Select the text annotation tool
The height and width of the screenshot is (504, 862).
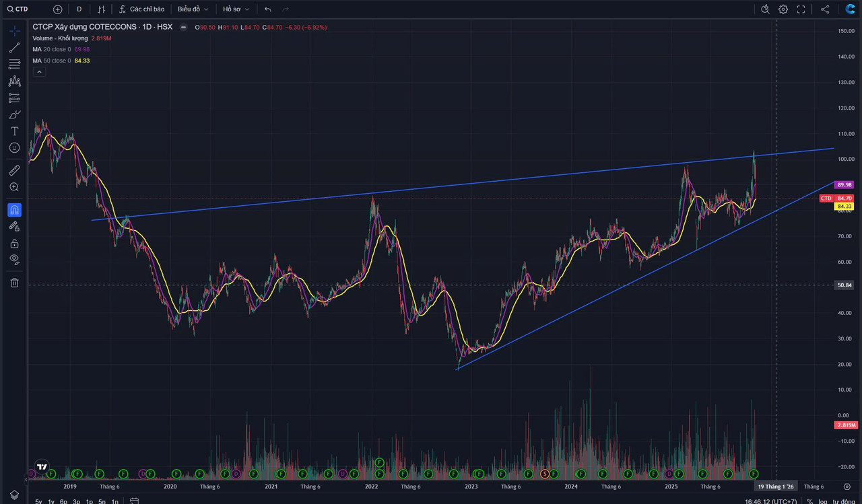14,131
